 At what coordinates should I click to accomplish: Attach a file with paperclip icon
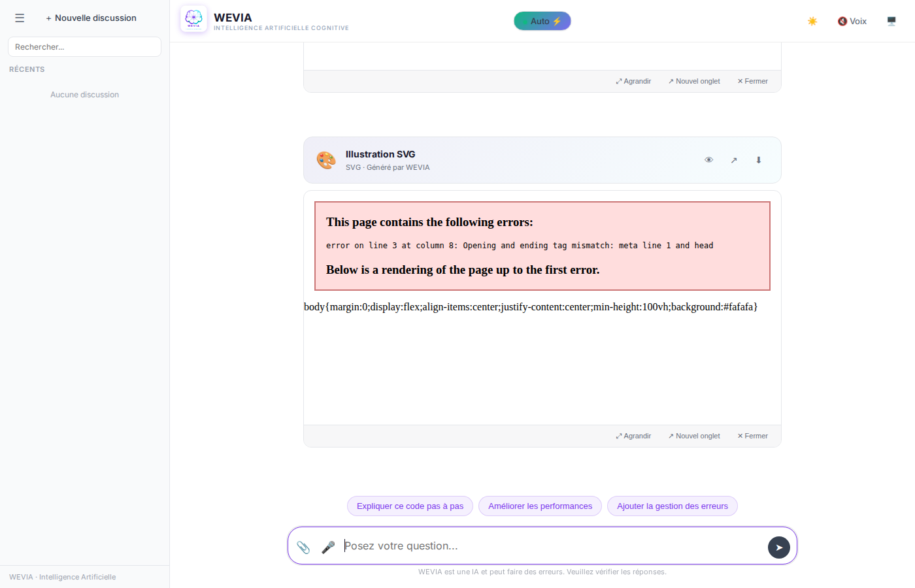303,547
